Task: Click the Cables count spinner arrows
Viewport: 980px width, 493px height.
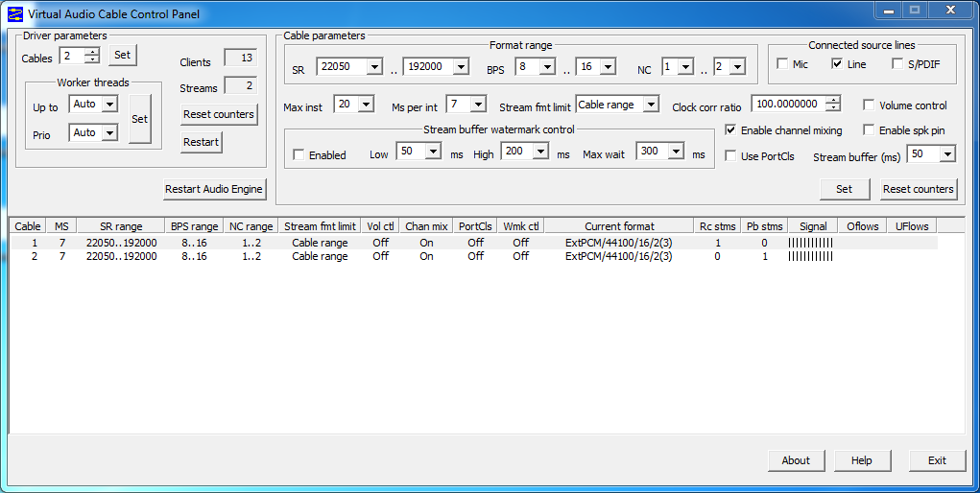Action: (92, 56)
